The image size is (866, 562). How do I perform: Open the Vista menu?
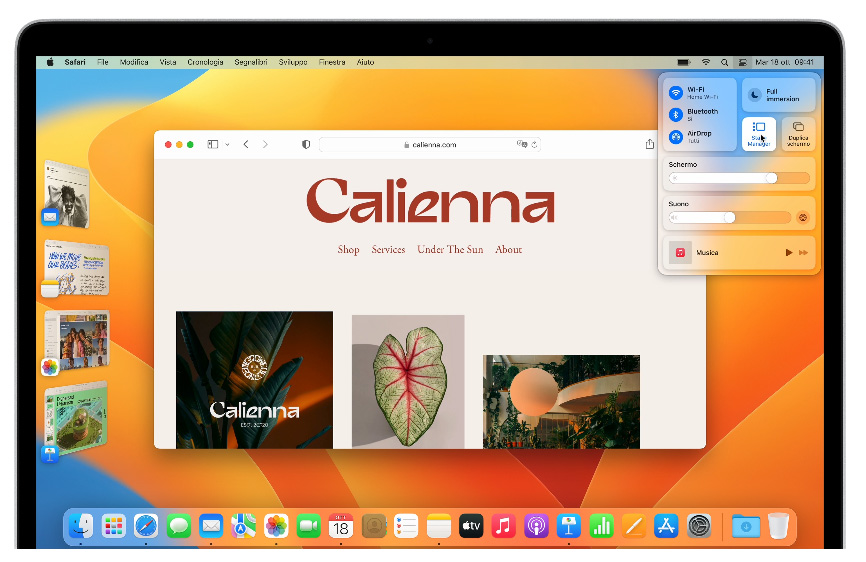[168, 62]
